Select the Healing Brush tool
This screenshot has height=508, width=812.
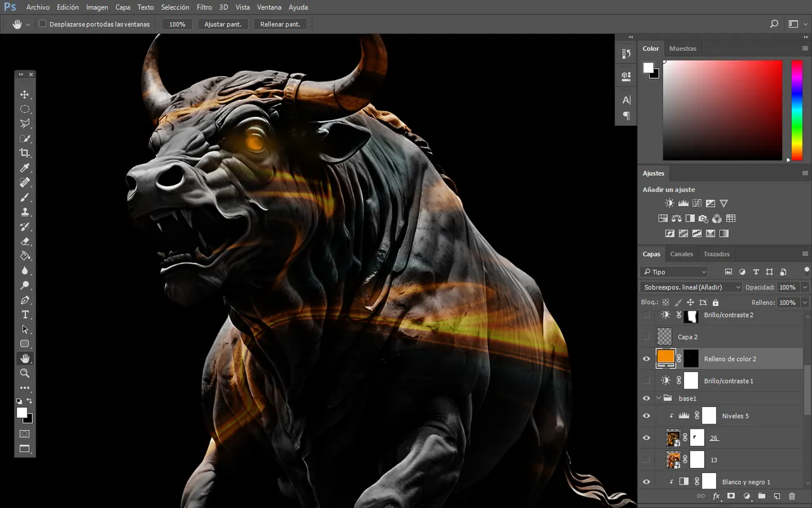click(25, 183)
